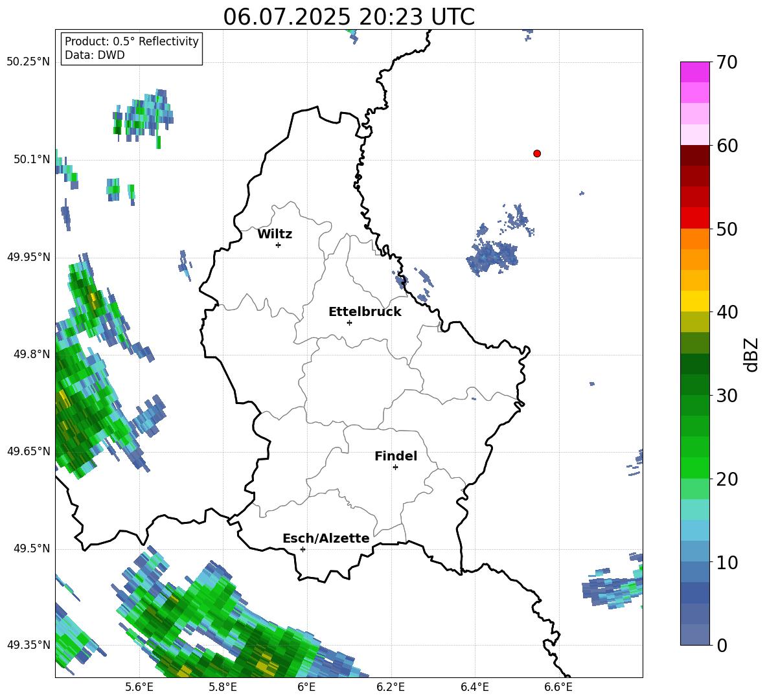This screenshot has width=767, height=700.
Task: Click the 5.6°E longitude label
Action: pos(139,687)
